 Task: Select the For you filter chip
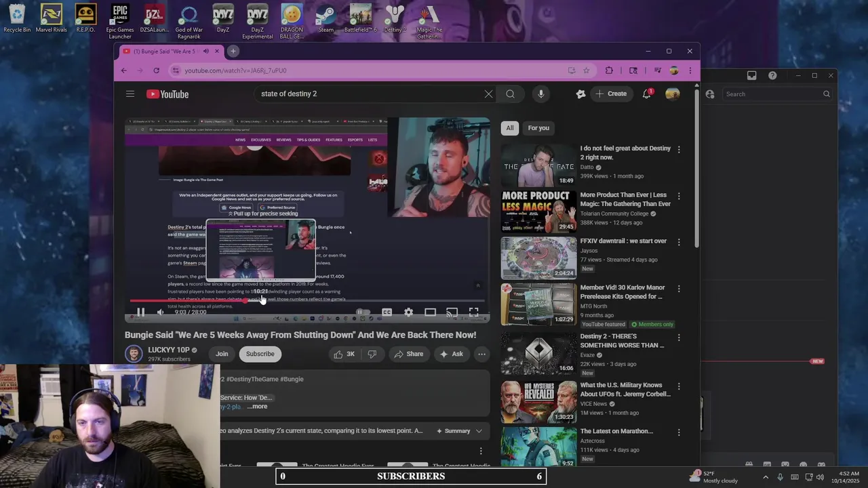point(538,128)
